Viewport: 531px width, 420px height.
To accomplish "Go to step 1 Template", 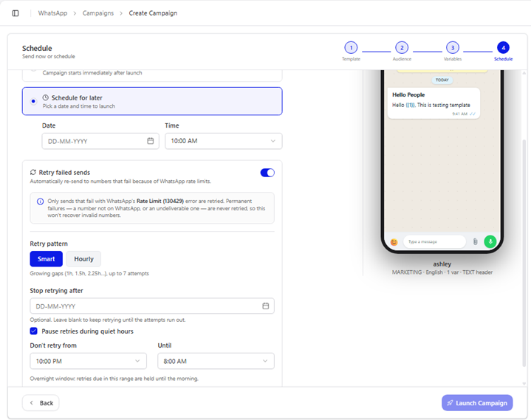I will coord(351,48).
